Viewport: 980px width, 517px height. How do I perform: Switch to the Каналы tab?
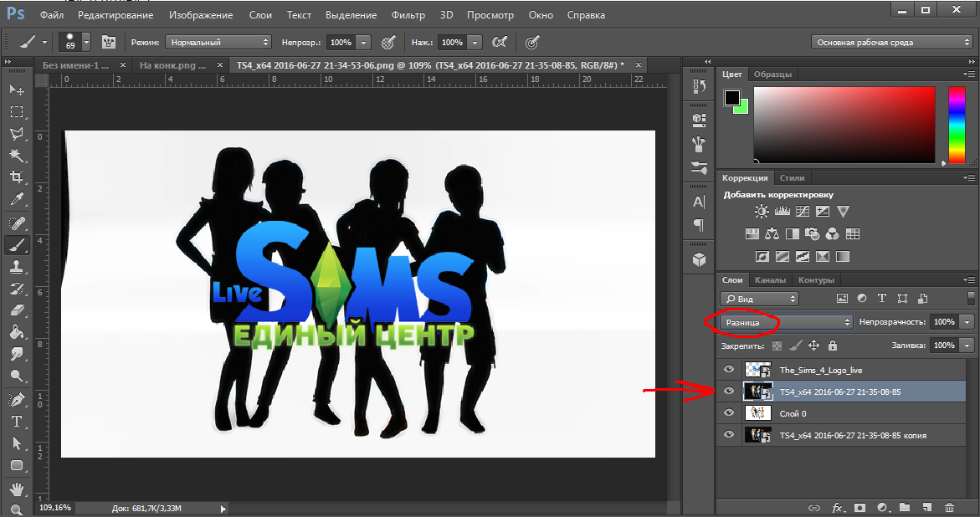[x=770, y=280]
